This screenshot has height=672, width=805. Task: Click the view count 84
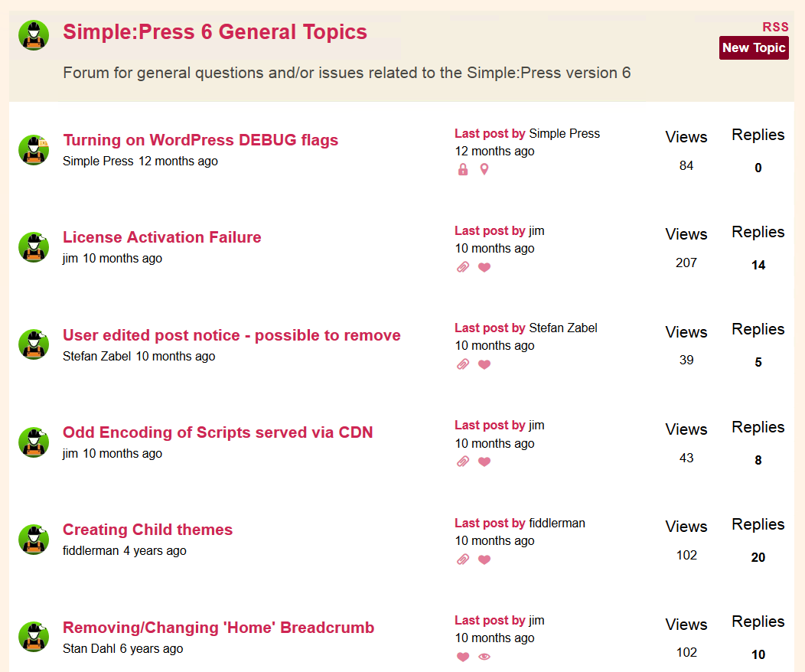(x=686, y=166)
